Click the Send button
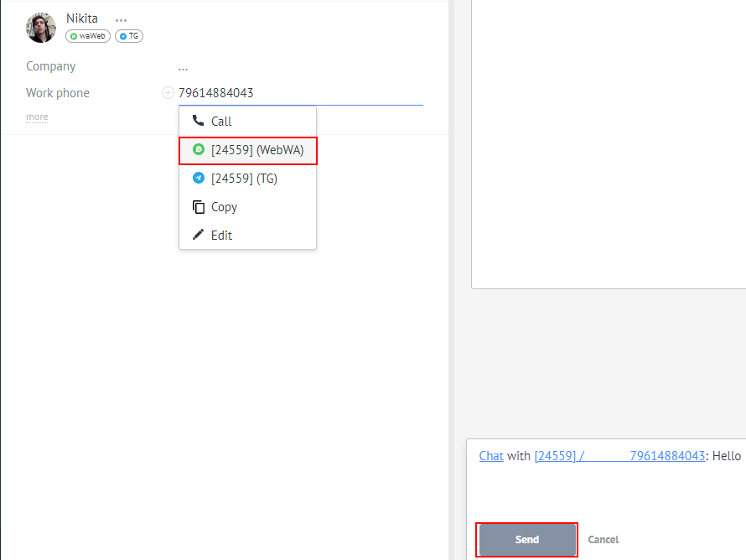746x560 pixels. tap(527, 540)
